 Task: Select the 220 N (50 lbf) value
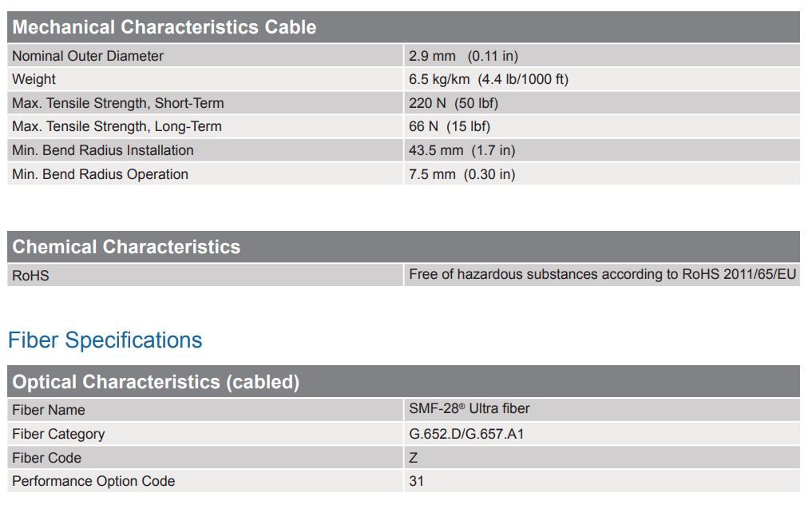tap(453, 103)
